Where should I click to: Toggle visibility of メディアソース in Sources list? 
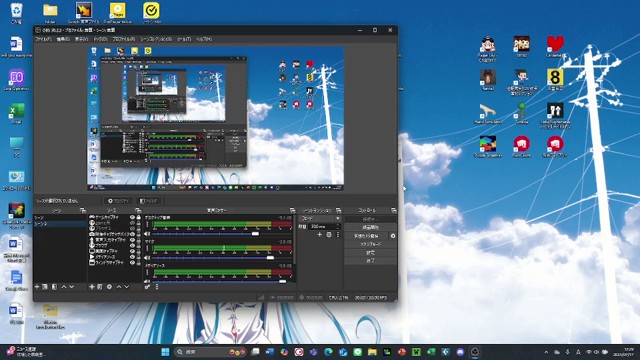(x=132, y=257)
